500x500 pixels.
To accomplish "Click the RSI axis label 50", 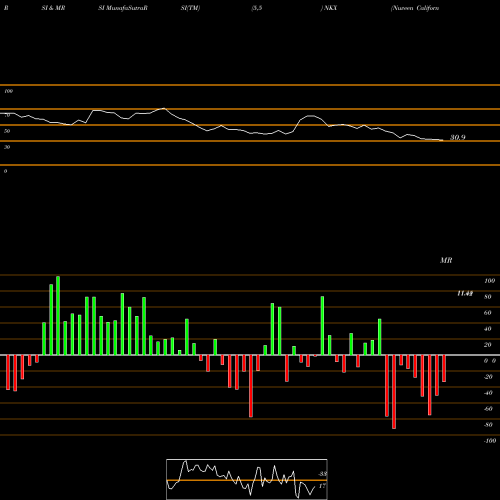I will click(7, 131).
